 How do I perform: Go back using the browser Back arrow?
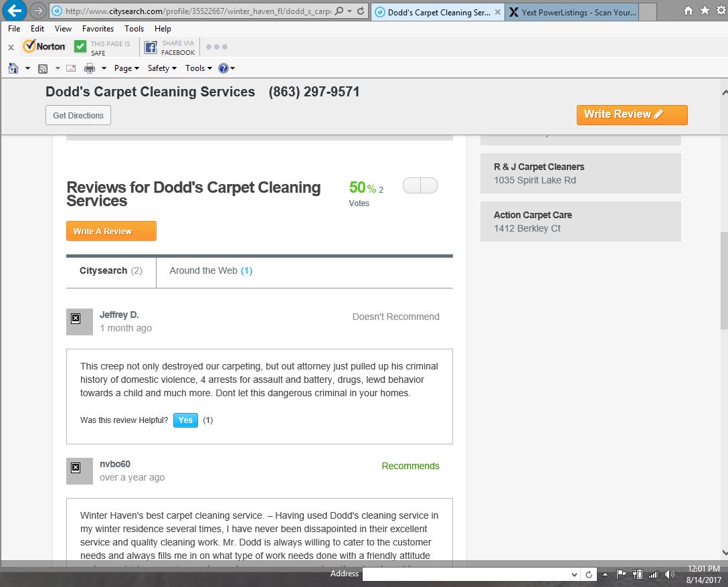tap(15, 10)
